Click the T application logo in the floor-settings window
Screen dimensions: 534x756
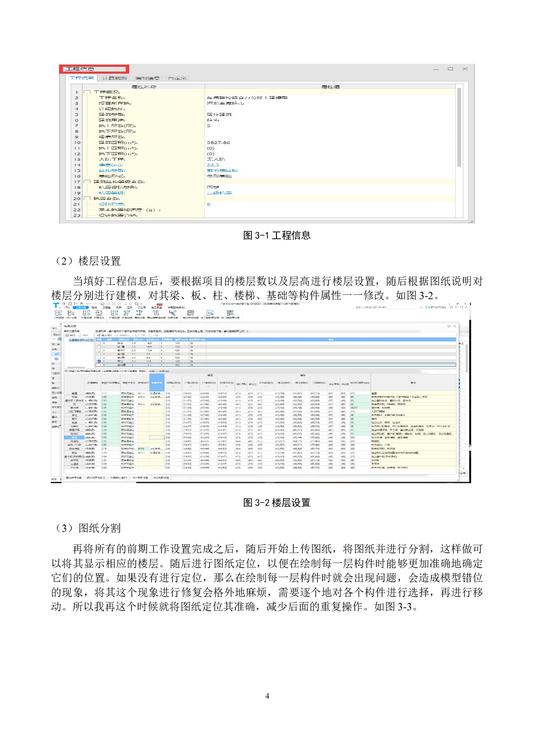56,305
